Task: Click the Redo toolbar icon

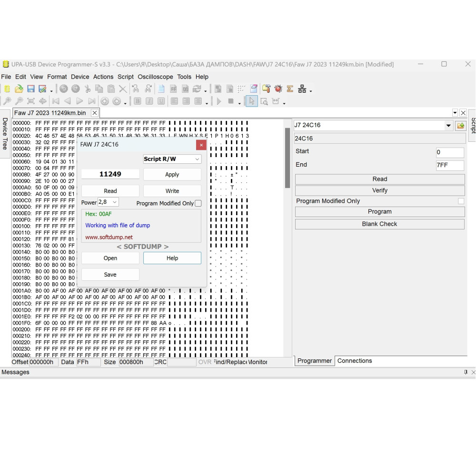Action: pyautogui.click(x=75, y=89)
